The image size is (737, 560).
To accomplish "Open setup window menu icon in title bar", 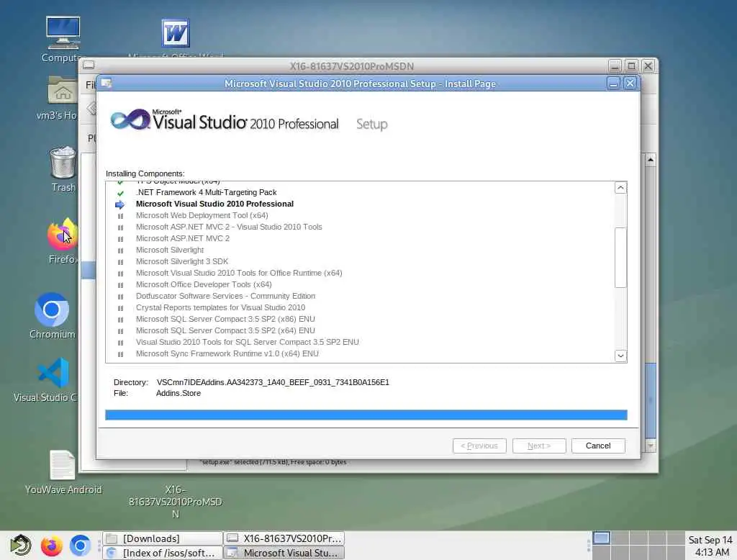I will (107, 83).
